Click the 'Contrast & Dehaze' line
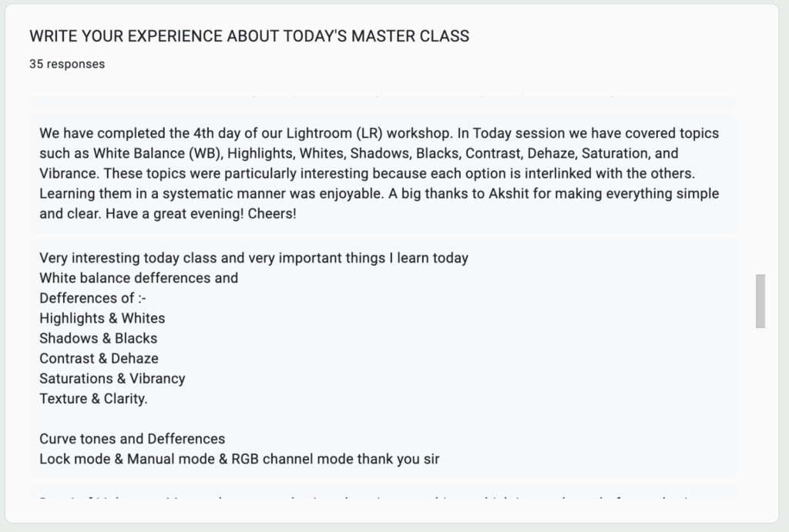 click(x=99, y=359)
